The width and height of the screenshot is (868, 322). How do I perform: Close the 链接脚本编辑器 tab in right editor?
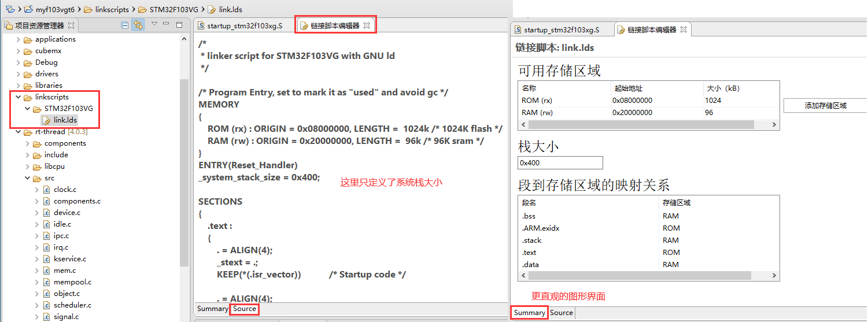(x=683, y=29)
